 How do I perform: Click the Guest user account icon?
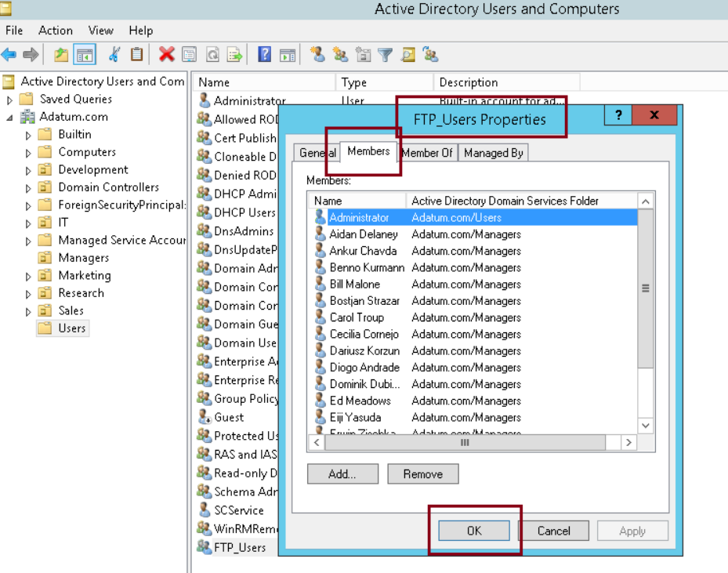click(205, 416)
